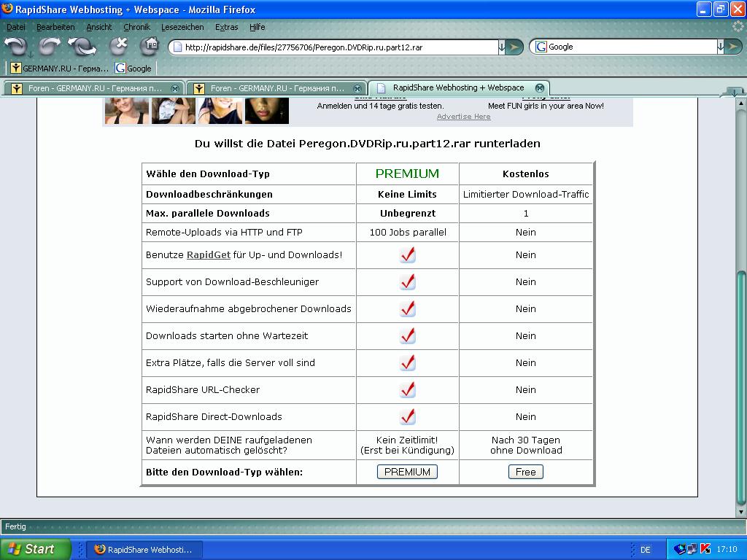The image size is (747, 560).
Task: Click the checkmark for RapidShare Direct-Downloads
Action: (407, 416)
